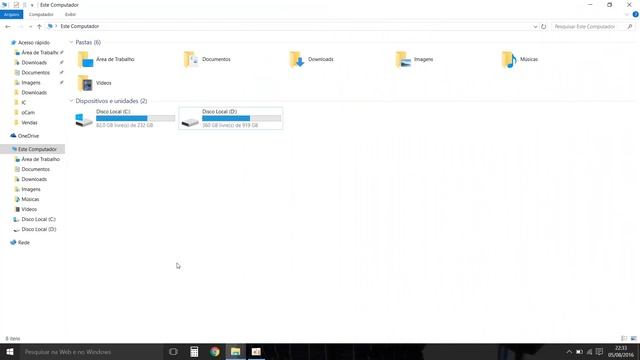Open the Action Center notifications icon

coord(599,351)
